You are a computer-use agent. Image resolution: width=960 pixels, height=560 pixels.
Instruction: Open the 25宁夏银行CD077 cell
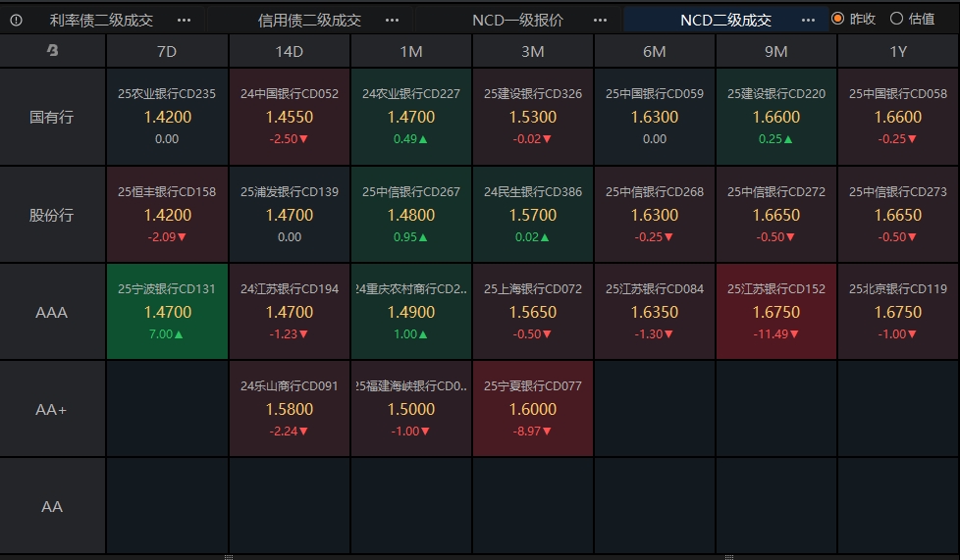pyautogui.click(x=533, y=409)
